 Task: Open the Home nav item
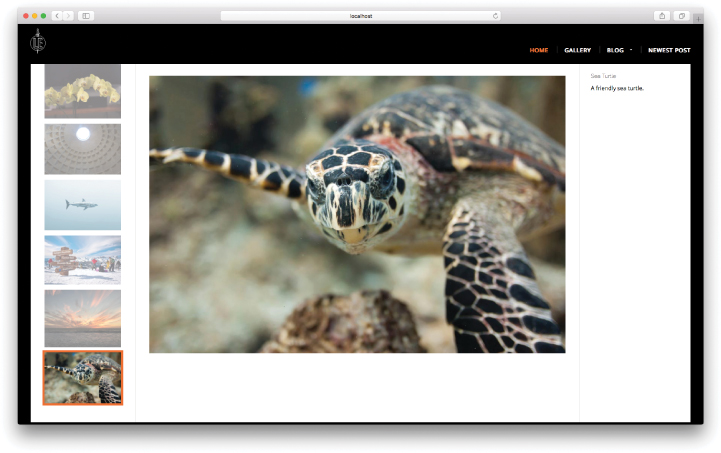pyautogui.click(x=538, y=50)
